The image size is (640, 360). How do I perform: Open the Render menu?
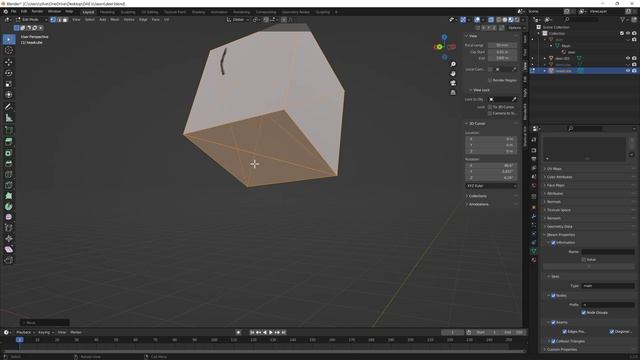tap(37, 11)
